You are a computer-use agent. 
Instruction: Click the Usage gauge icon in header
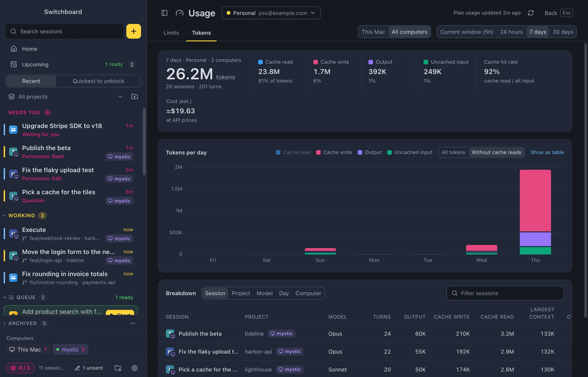(x=180, y=13)
